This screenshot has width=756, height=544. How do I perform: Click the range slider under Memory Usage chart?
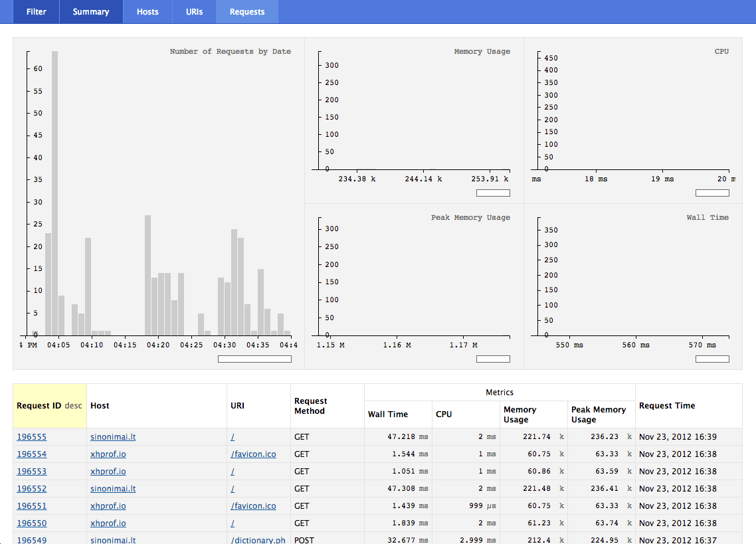[x=493, y=193]
